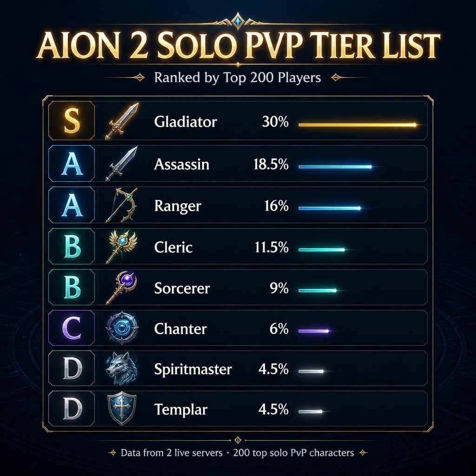Click the Ranked by Top 200 Players subtitle

(x=238, y=78)
